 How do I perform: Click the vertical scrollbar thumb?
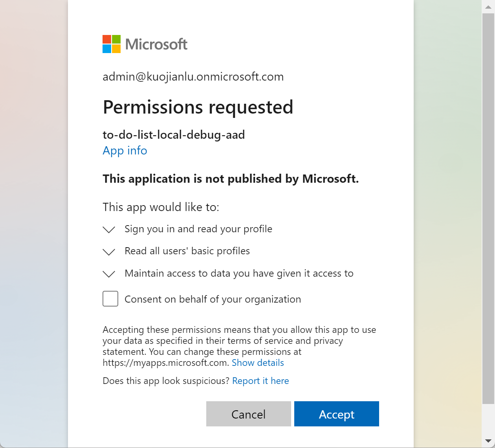[x=488, y=209]
